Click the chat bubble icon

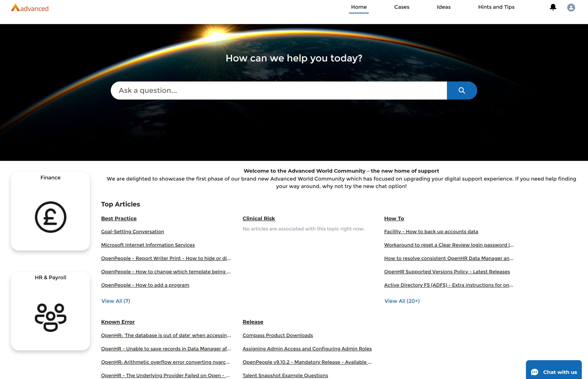point(534,372)
